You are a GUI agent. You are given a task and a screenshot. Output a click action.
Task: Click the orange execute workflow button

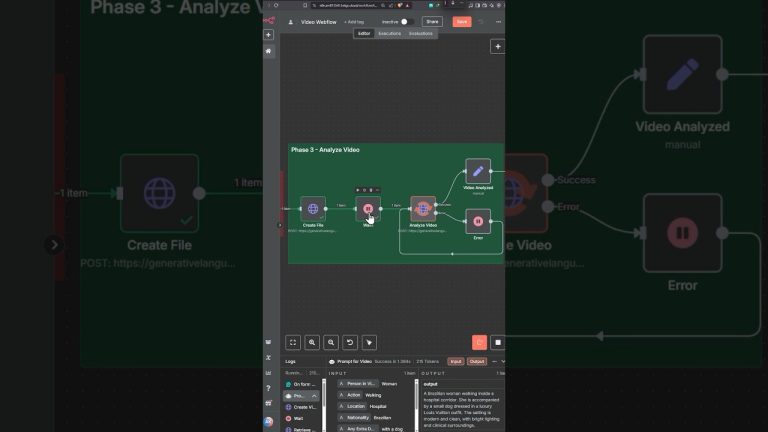tap(480, 342)
